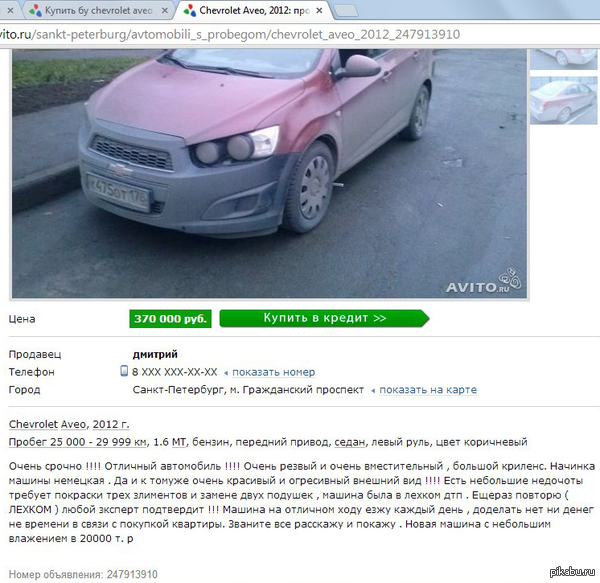Click the Купить в кредит button

(x=324, y=318)
